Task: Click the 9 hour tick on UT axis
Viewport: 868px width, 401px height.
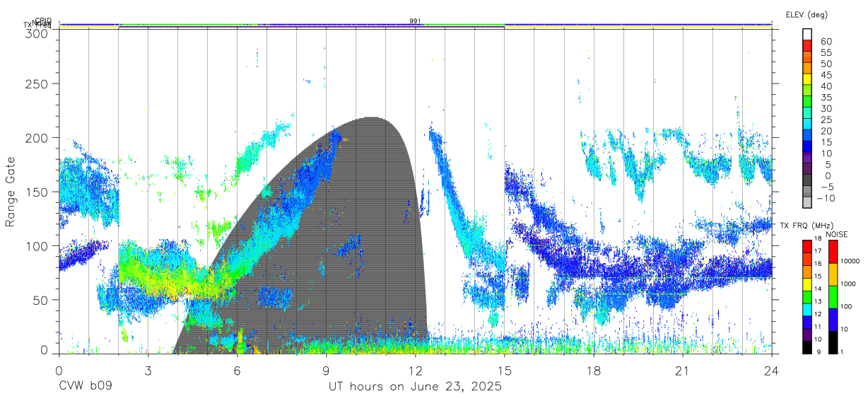Action: tap(327, 370)
